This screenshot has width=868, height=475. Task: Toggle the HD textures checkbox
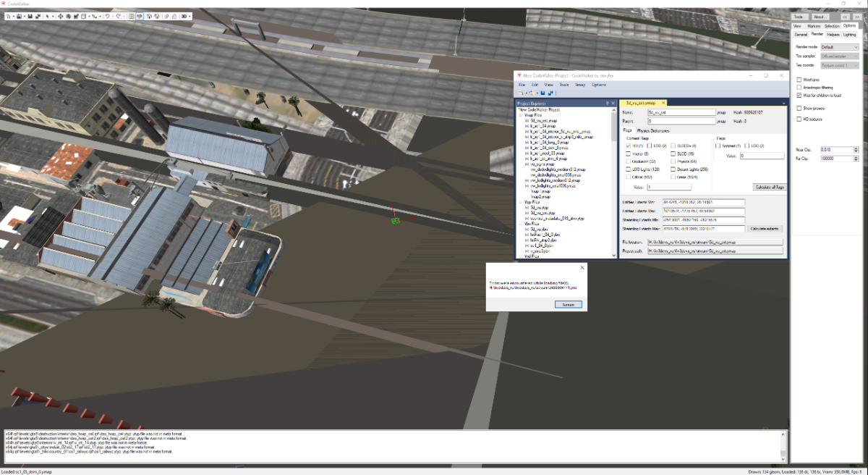tap(799, 119)
